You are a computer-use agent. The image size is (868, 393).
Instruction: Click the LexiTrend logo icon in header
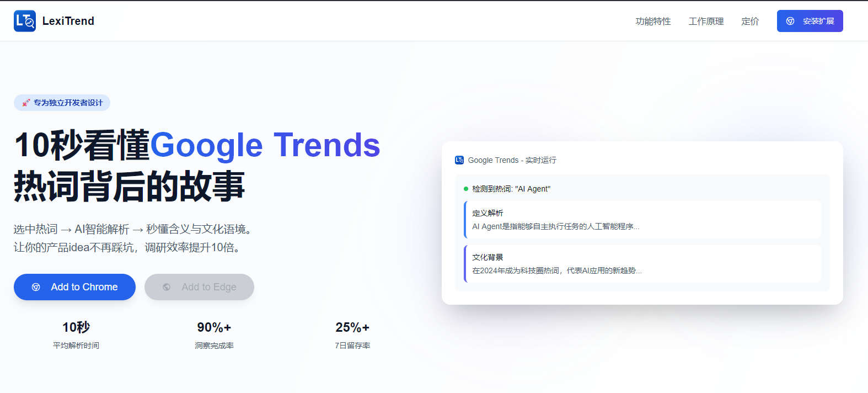(x=25, y=21)
